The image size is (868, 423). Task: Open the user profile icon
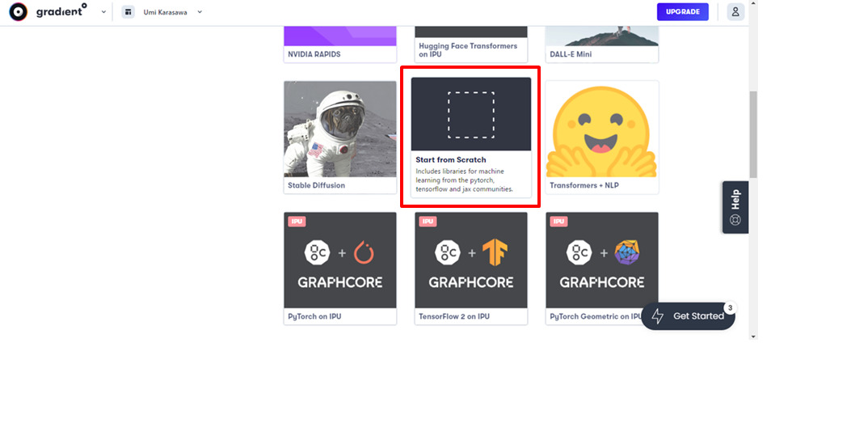(x=735, y=11)
